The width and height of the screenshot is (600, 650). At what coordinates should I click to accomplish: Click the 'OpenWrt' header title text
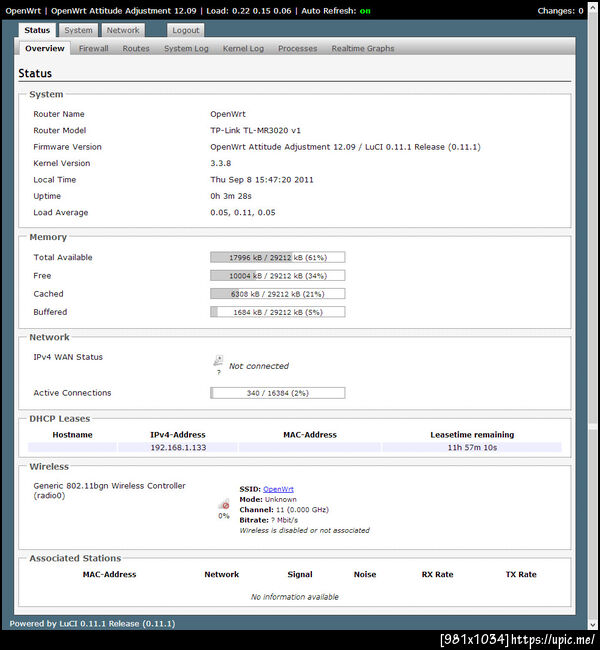point(23,11)
